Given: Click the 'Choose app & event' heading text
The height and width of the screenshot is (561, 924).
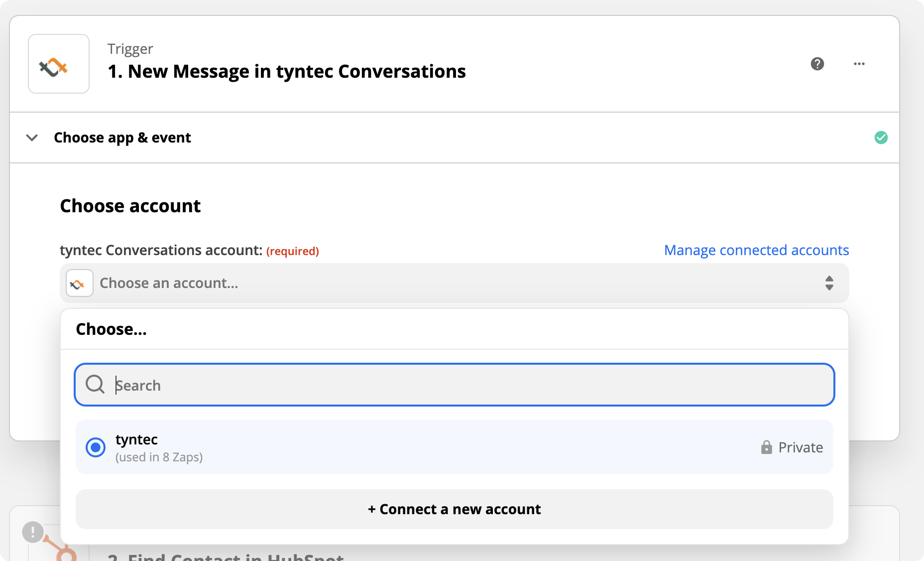Looking at the screenshot, I should tap(122, 138).
